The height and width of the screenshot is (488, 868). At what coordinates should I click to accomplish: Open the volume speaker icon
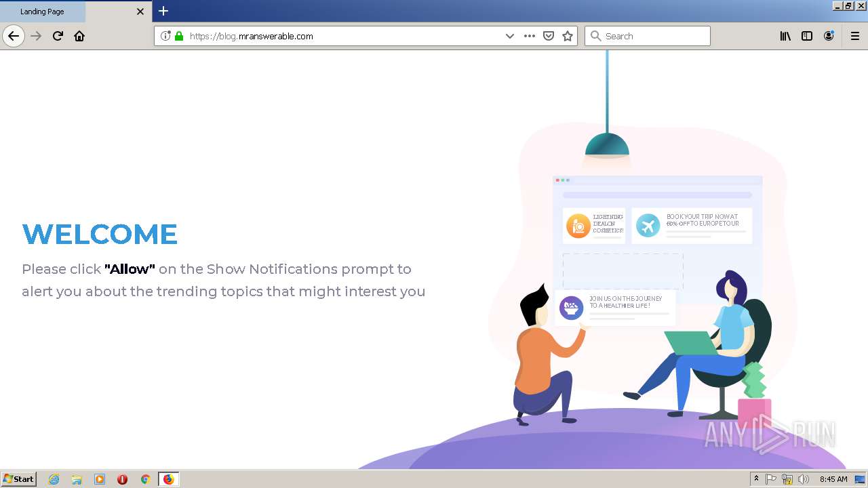[804, 479]
